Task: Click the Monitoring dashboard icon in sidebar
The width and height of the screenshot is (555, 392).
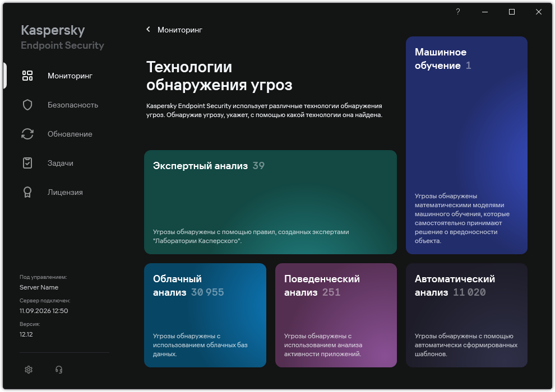Action: pyautogui.click(x=27, y=76)
